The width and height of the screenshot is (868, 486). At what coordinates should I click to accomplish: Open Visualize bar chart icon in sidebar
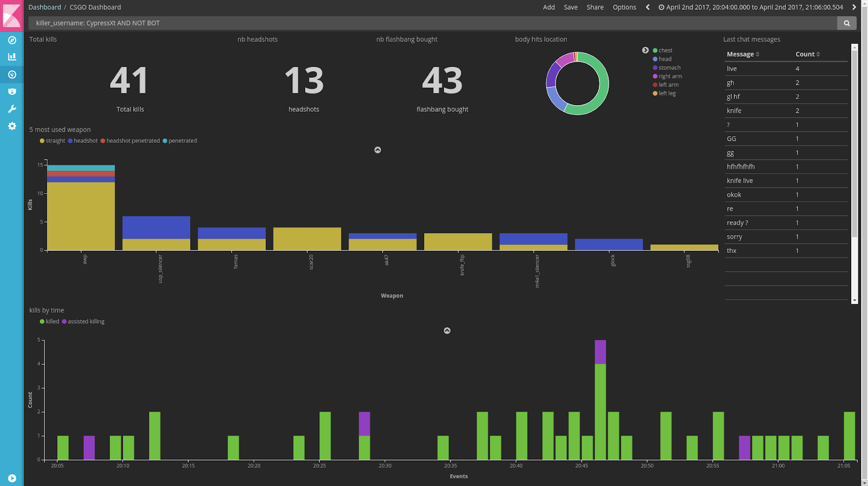tap(12, 57)
